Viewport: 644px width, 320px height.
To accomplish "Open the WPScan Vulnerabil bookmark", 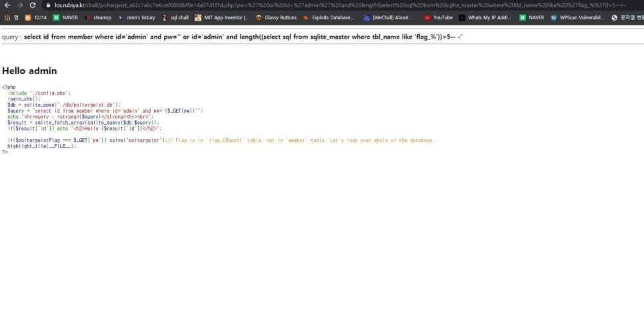I will [577, 17].
